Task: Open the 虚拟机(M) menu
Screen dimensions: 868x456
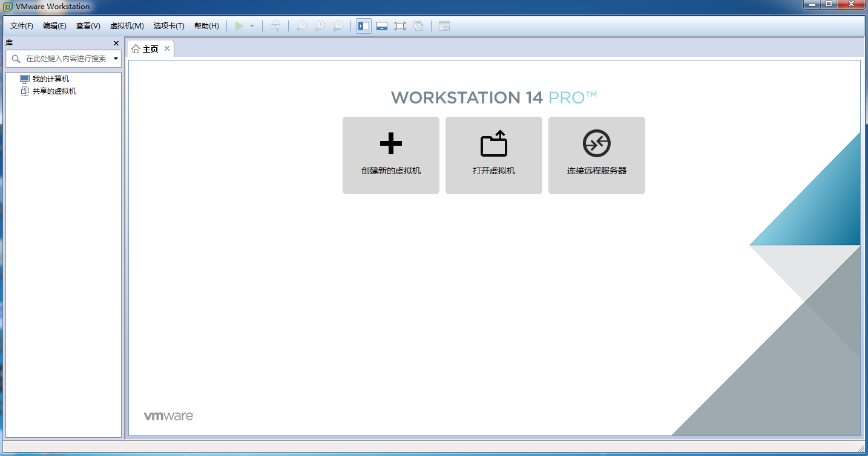Action: tap(127, 26)
